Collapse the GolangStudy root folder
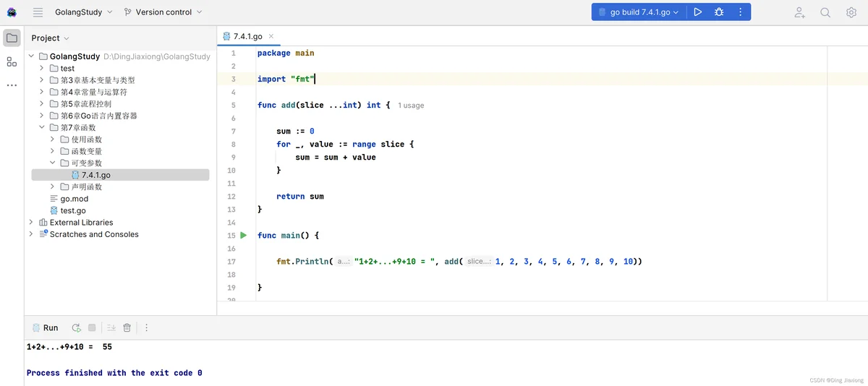This screenshot has height=386, width=868. click(31, 56)
